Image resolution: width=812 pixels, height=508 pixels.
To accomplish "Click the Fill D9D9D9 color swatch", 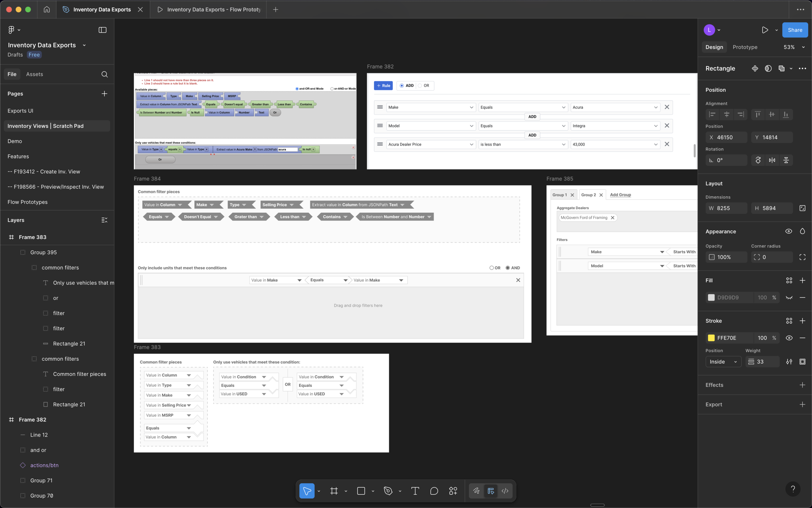I will (711, 298).
